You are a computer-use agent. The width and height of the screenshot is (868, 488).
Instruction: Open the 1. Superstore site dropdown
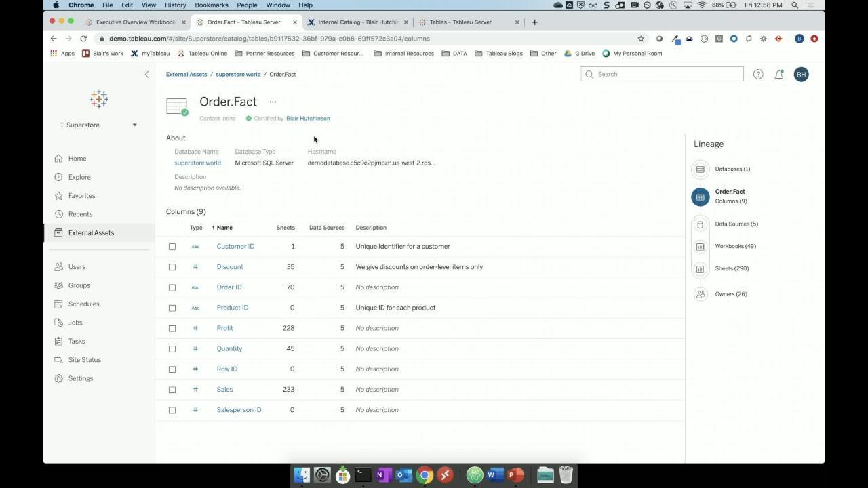click(x=99, y=125)
